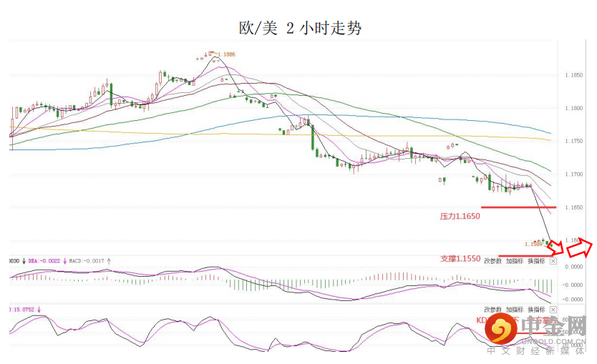Click the round 中金网 swirl logo
This screenshot has height=364, width=597.
point(501,328)
